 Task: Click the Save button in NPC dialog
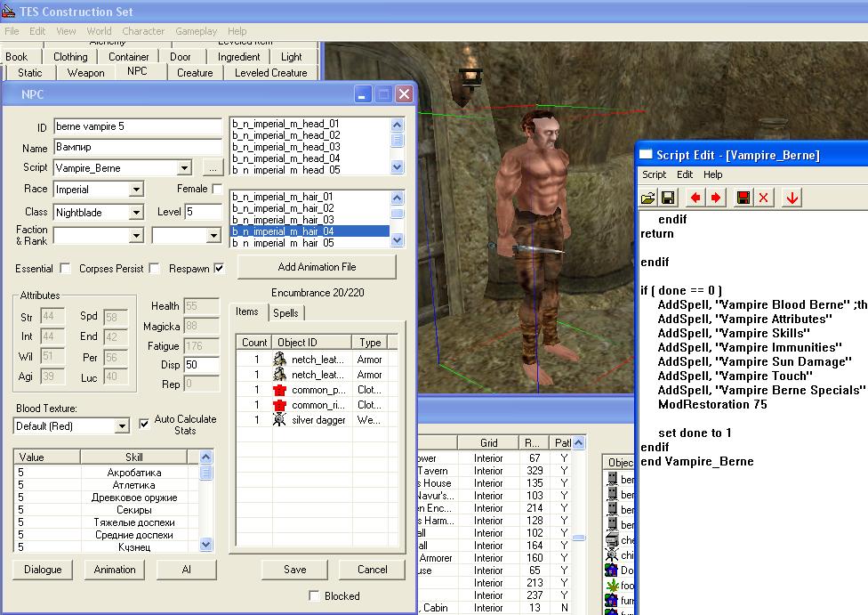click(x=295, y=569)
